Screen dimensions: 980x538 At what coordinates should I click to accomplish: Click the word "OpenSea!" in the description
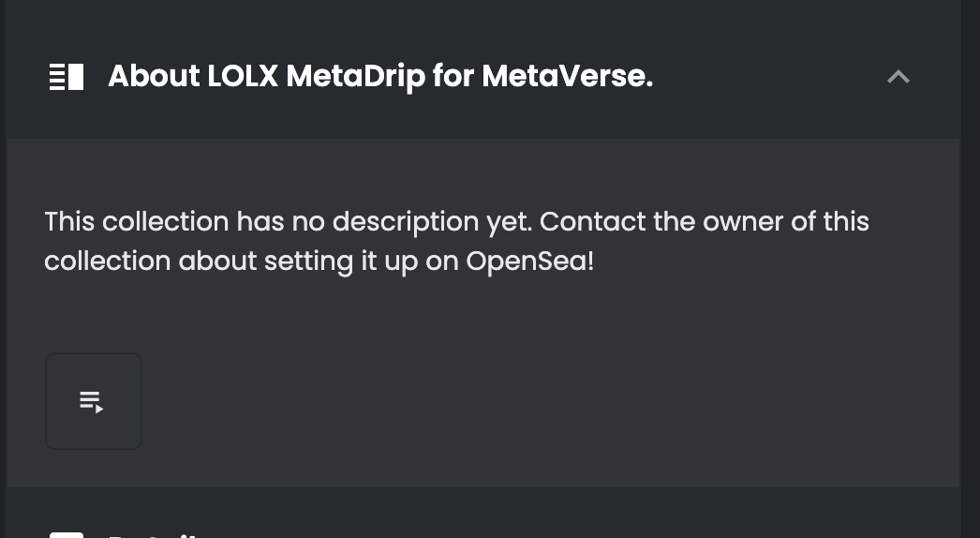pyautogui.click(x=529, y=261)
